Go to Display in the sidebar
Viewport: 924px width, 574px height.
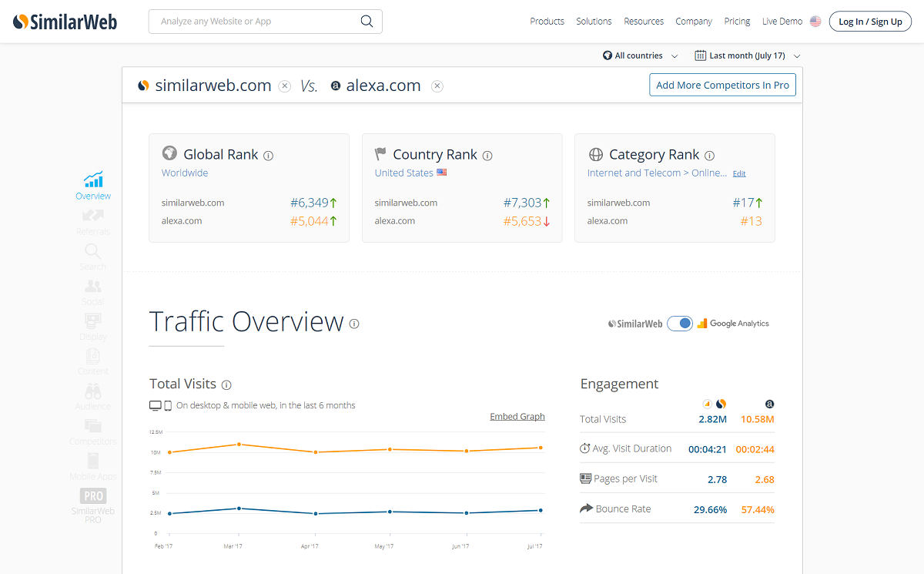tap(93, 327)
